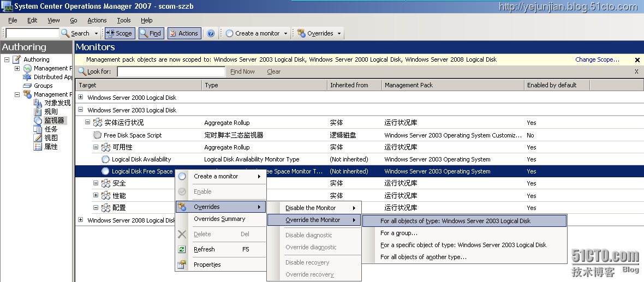This screenshot has height=282, width=644.
Task: Collapse the 可用性 aggregate node
Action: tap(96, 147)
